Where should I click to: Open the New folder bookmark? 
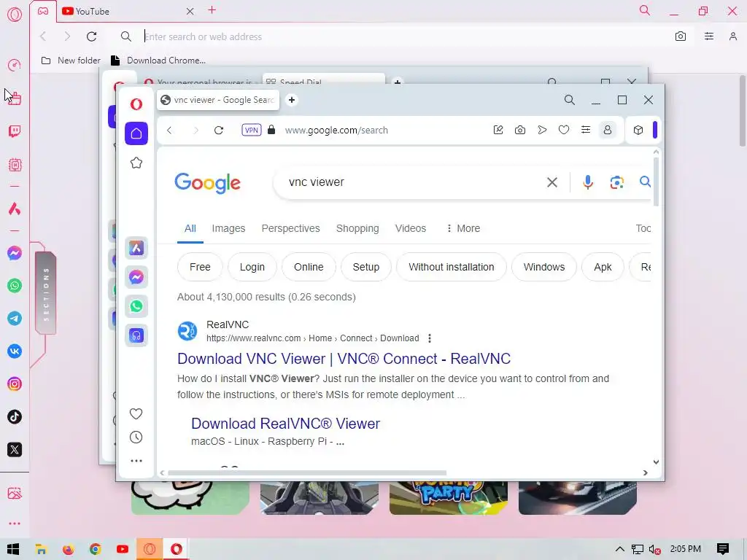pos(71,61)
